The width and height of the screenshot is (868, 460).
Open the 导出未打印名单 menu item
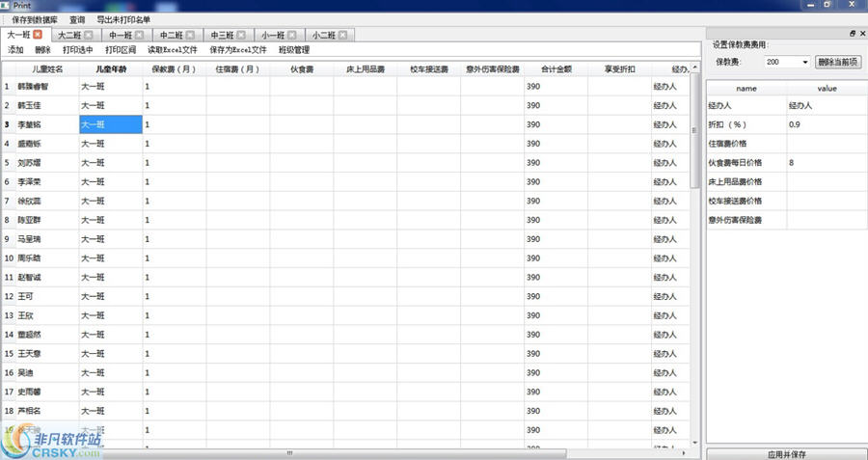[x=123, y=20]
